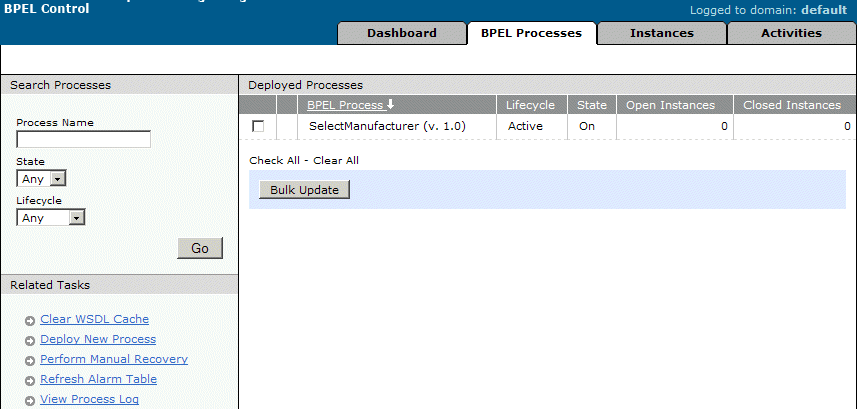
Task: Open the State dropdown
Action: pos(42,179)
